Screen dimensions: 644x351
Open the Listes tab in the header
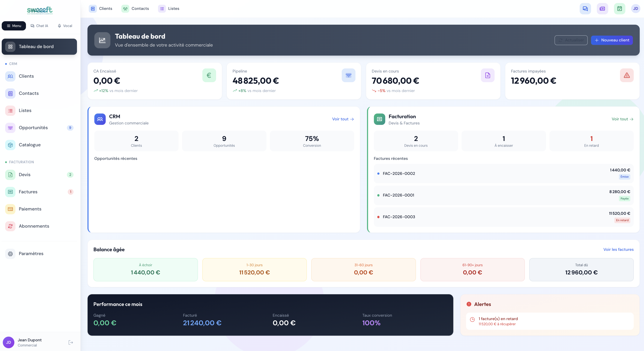[x=169, y=8]
